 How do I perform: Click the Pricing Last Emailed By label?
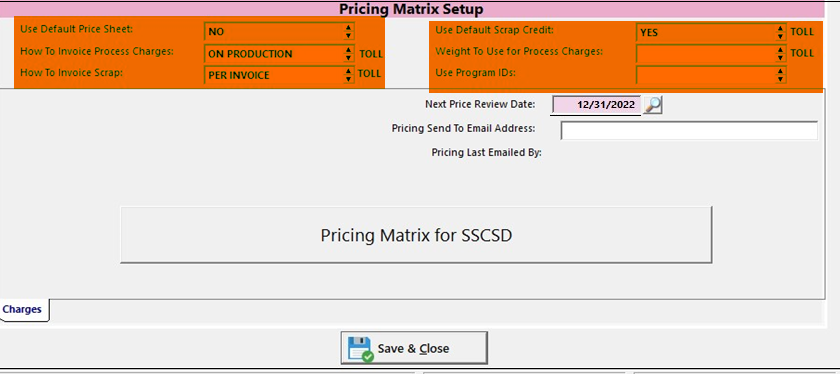486,153
